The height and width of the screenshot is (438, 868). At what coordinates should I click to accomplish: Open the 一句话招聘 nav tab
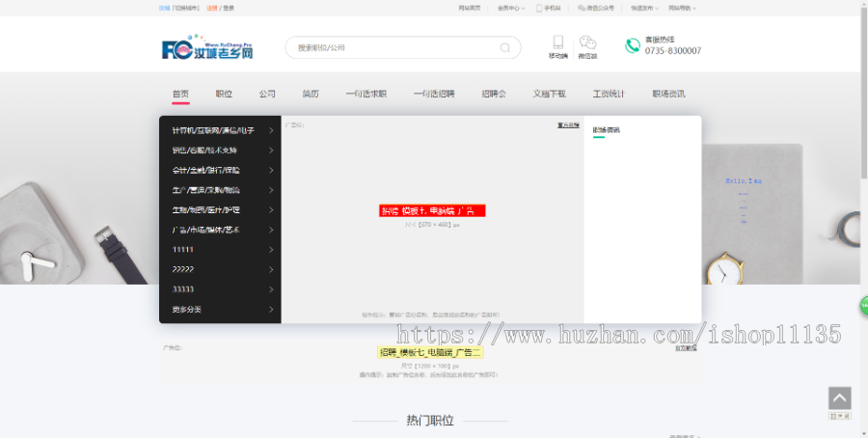tap(434, 95)
